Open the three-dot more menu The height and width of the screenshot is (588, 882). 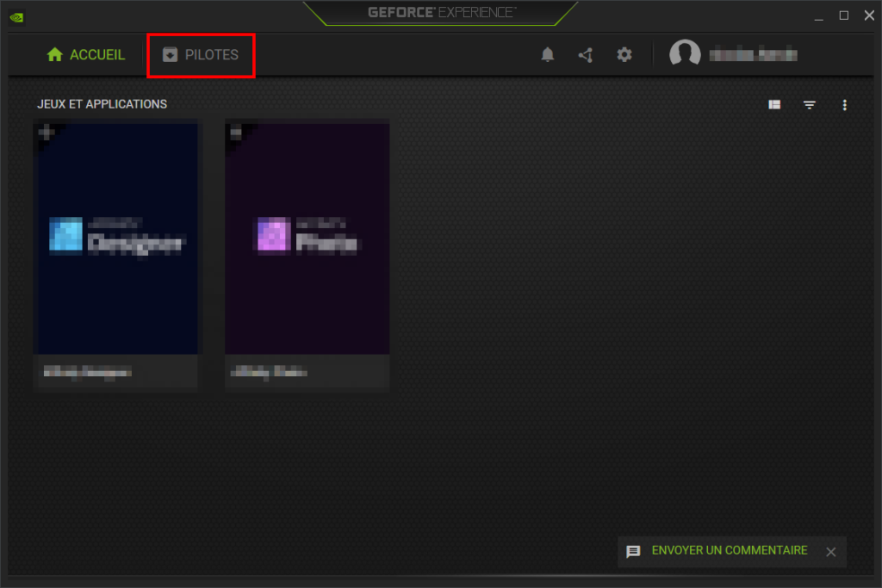coord(844,105)
